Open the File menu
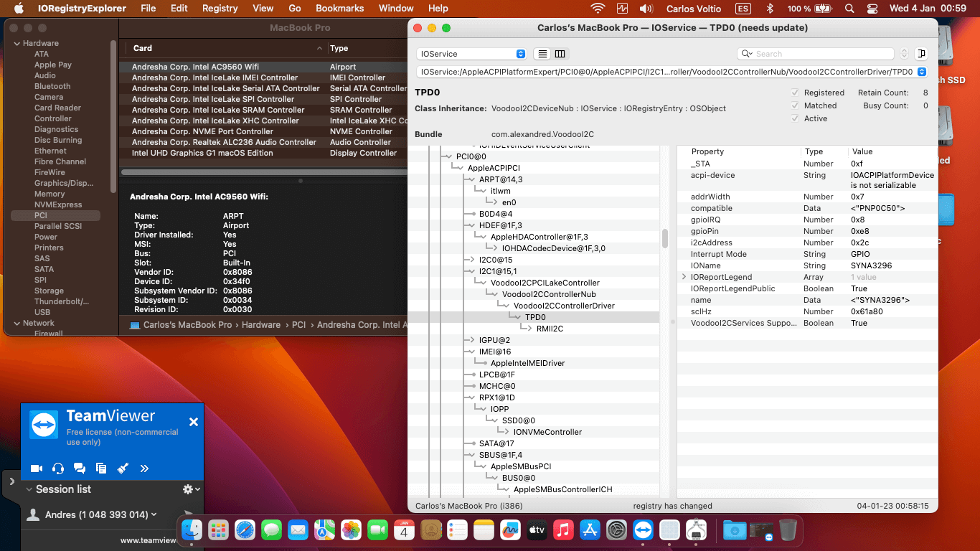The image size is (980, 551). (149, 9)
